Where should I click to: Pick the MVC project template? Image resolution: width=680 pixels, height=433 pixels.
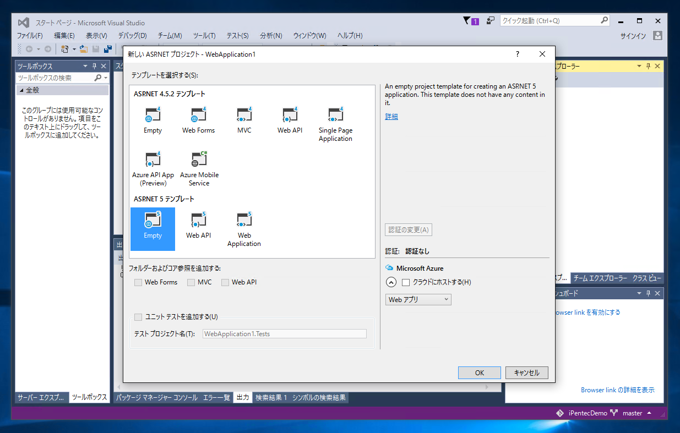244,120
